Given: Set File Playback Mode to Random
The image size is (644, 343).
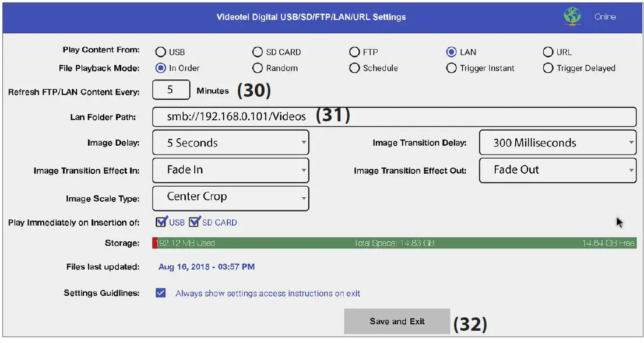Looking at the screenshot, I should 257,68.
